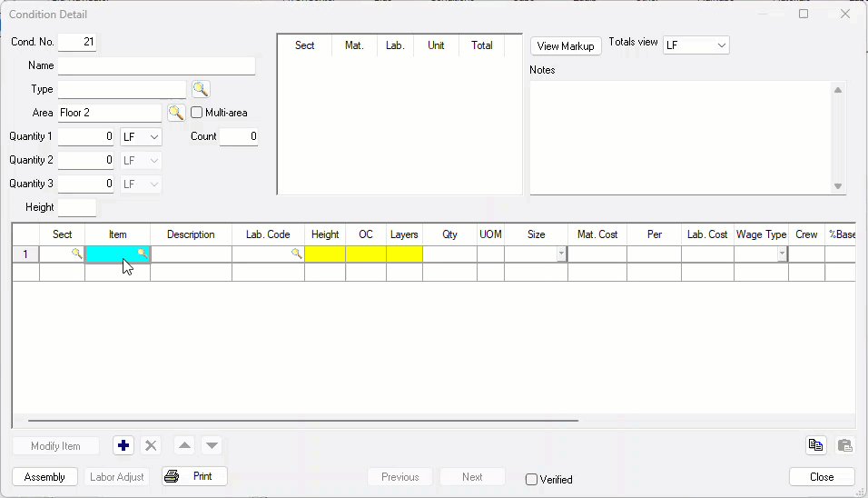Click the Print button with its printer icon
This screenshot has width=868, height=498.
[x=194, y=476]
